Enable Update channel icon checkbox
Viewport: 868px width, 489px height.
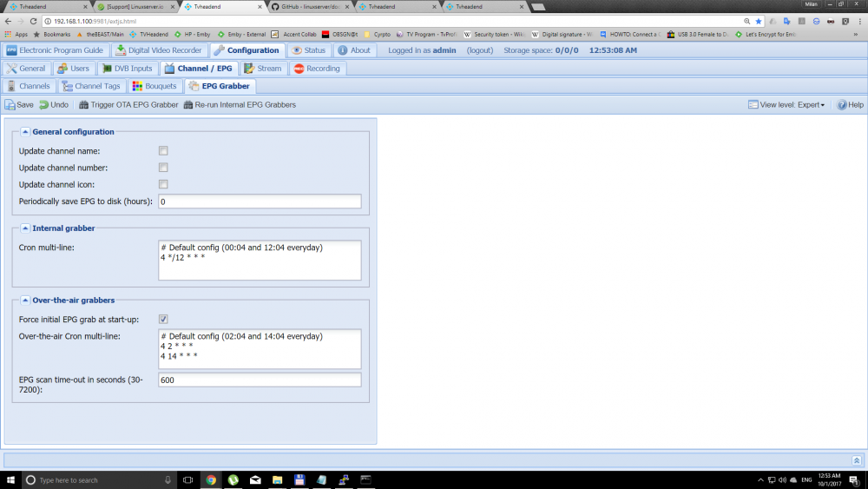163,184
